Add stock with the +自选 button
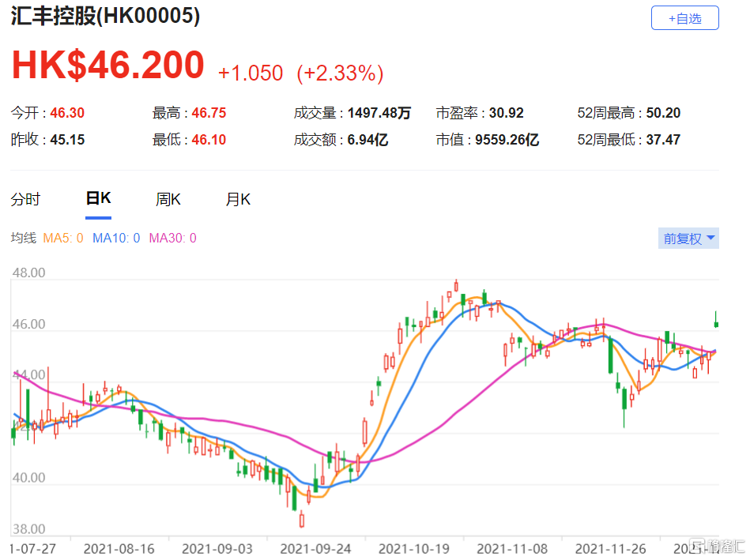The height and width of the screenshot is (560, 750). pyautogui.click(x=684, y=18)
